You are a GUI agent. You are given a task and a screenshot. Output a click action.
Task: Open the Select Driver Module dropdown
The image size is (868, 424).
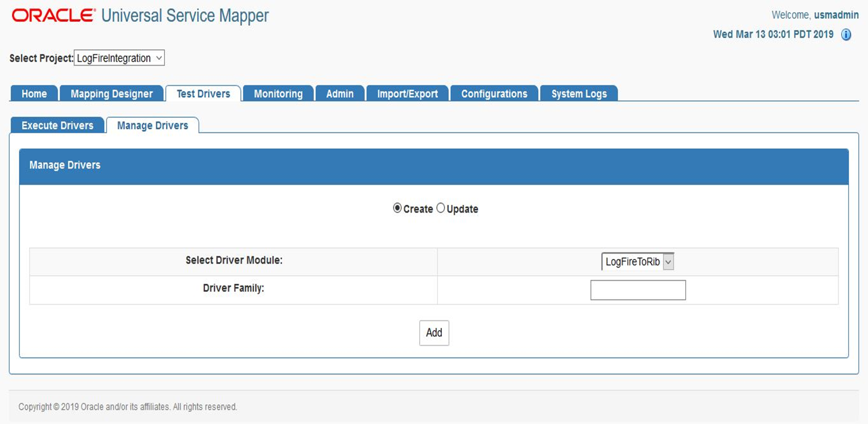pos(638,262)
